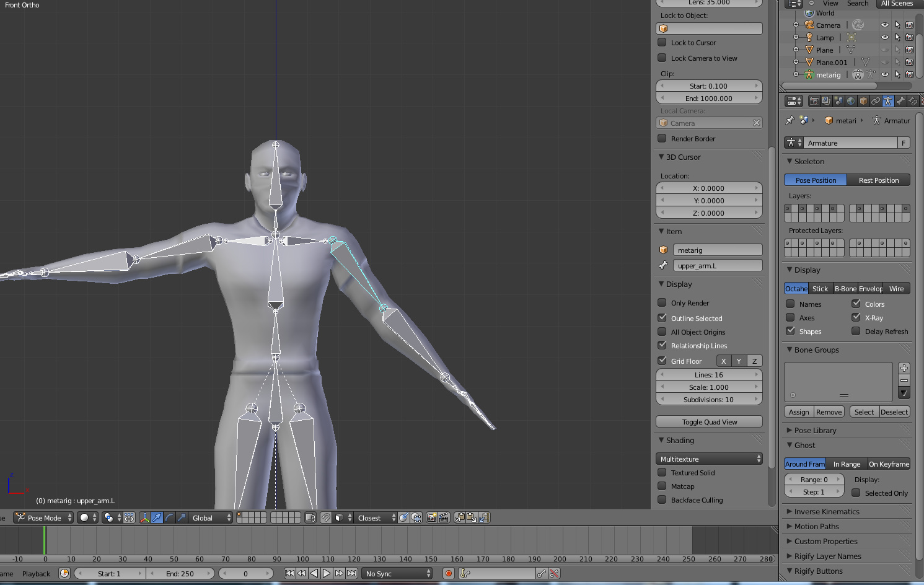Enable the Render Border checkbox

(x=662, y=139)
